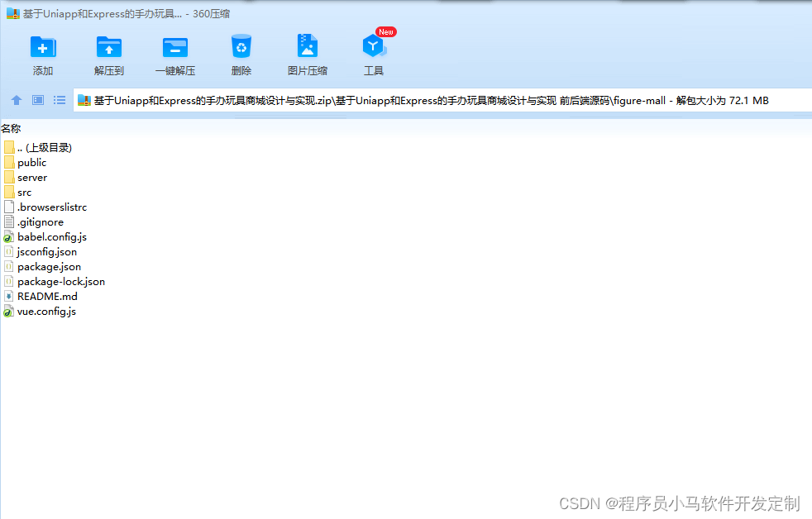Click the .browserslistrc file icon
Viewport: 812px width, 519px height.
tap(9, 207)
